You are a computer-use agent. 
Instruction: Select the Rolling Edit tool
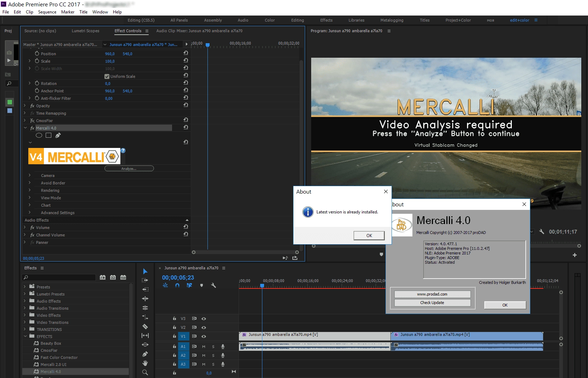pos(145,308)
